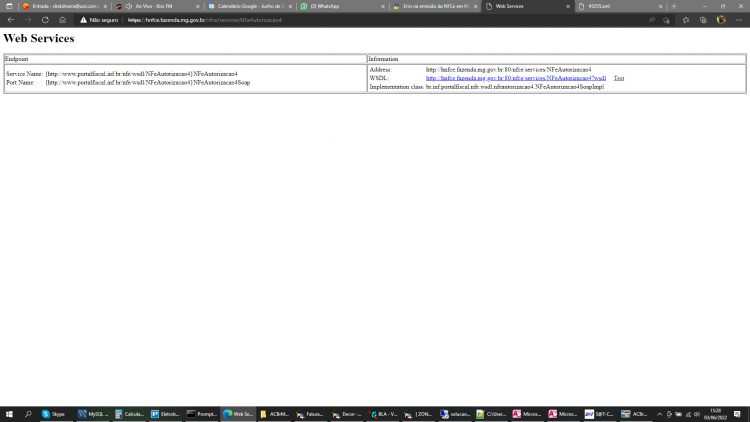Reload the page with the refresh icon

coord(45,20)
